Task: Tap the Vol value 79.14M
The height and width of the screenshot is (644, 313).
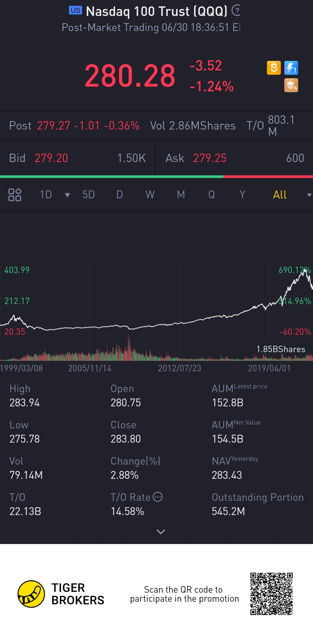Action: (x=26, y=475)
